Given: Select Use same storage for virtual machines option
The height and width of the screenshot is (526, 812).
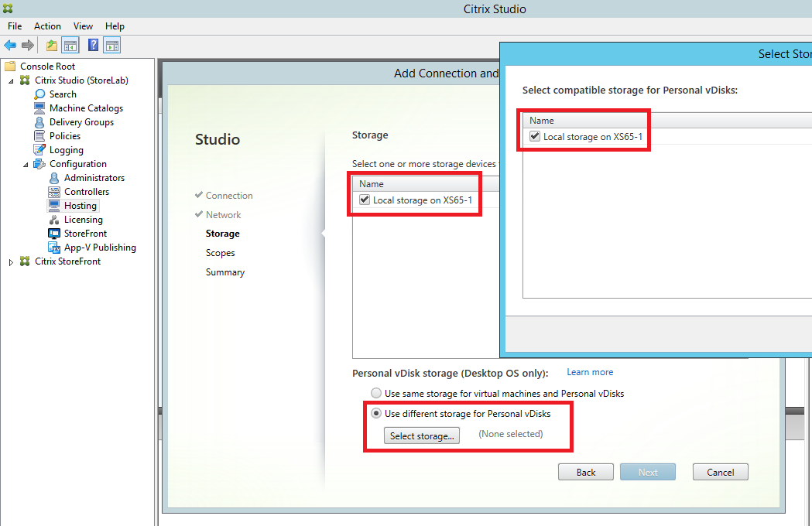Looking at the screenshot, I should click(377, 394).
